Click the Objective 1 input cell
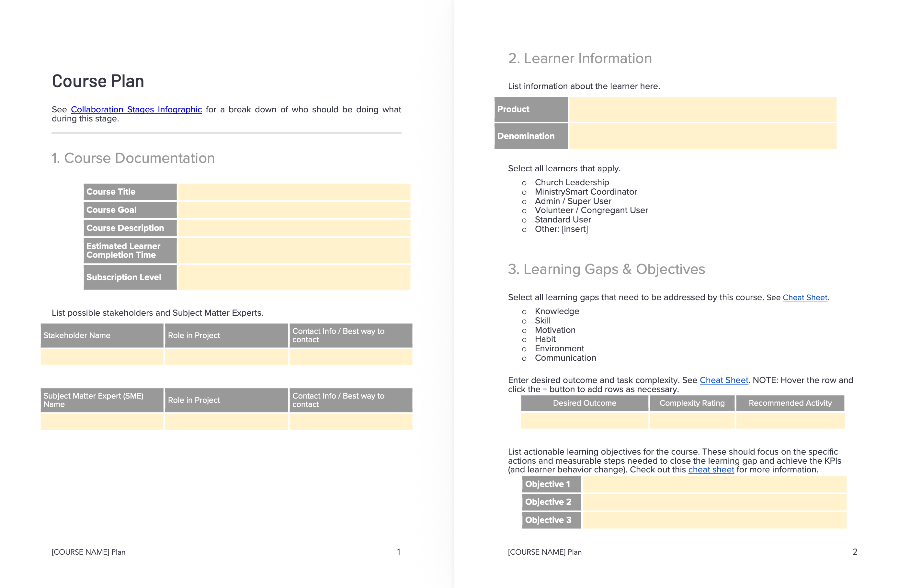910x588 pixels. click(x=714, y=484)
